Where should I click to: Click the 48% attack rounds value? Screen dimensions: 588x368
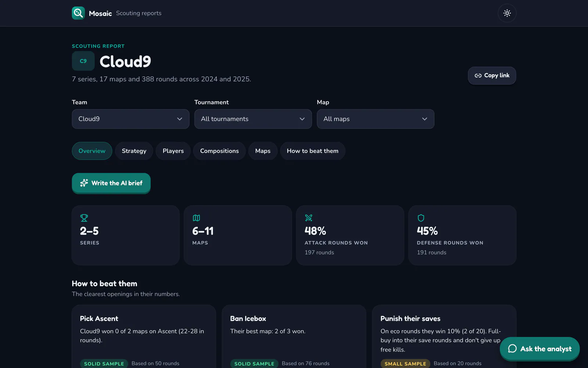(315, 231)
